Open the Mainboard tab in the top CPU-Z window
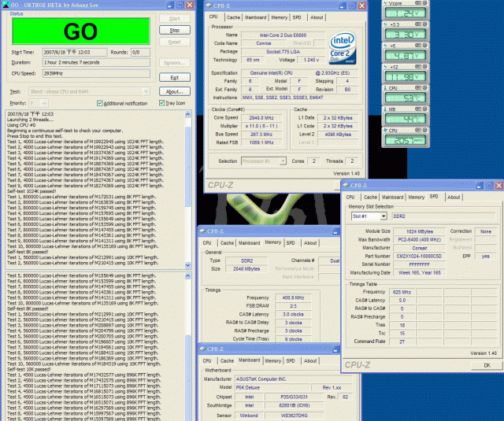 tap(255, 17)
